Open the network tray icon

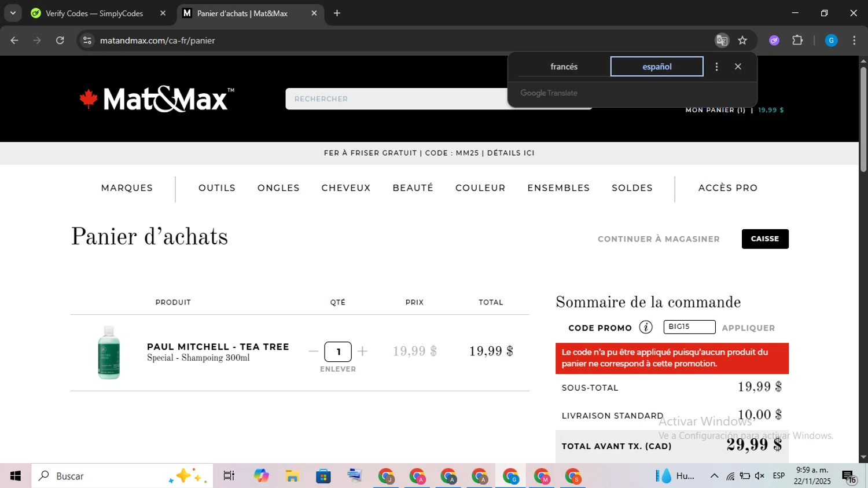tap(730, 476)
